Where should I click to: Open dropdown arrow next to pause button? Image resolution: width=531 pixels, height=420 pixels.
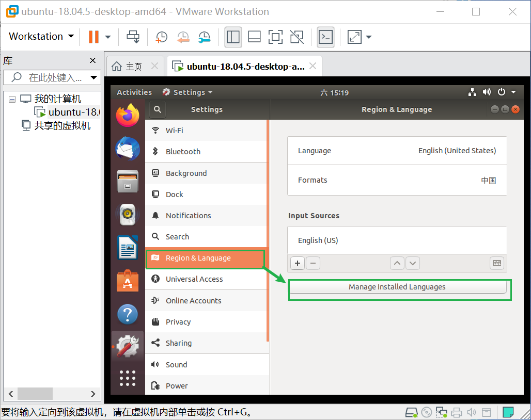coord(108,37)
